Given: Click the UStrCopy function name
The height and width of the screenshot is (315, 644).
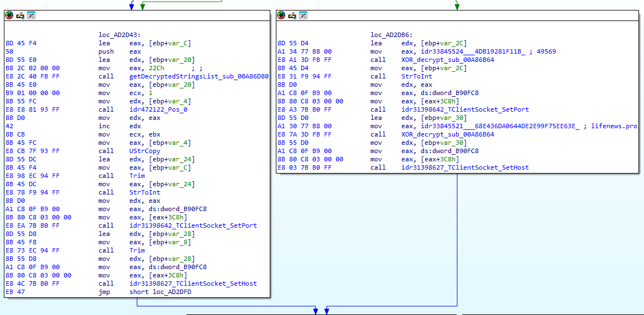Looking at the screenshot, I should tap(145, 151).
